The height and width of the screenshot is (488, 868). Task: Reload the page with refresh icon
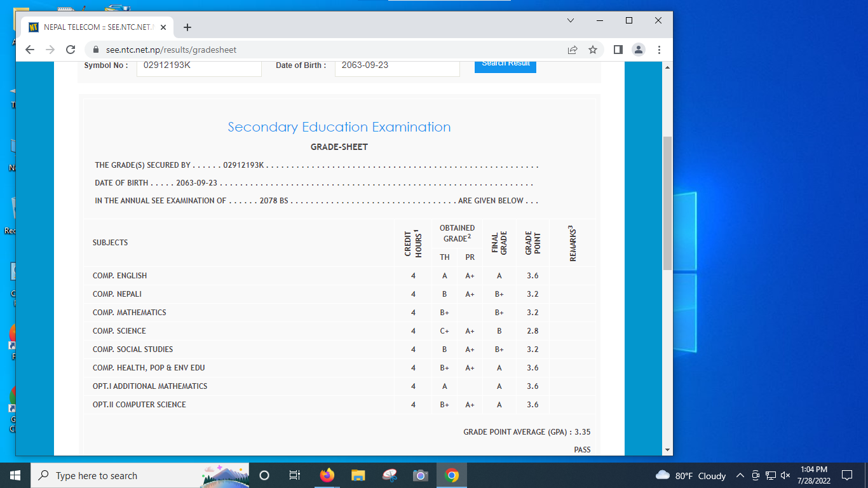pyautogui.click(x=71, y=50)
